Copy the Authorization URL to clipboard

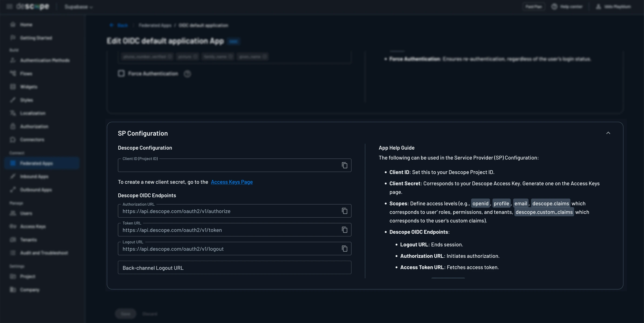click(x=345, y=211)
